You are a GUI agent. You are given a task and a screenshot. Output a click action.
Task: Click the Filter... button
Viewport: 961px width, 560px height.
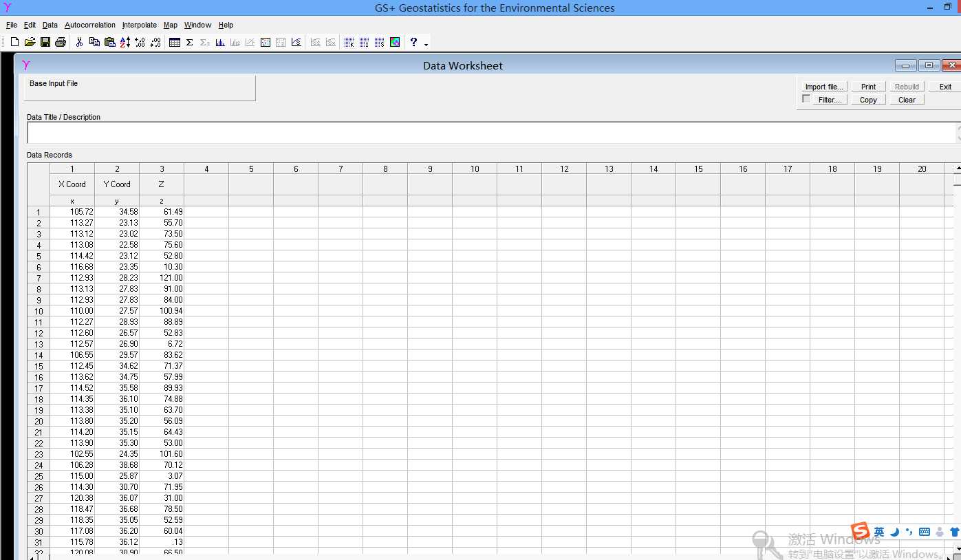[x=830, y=100]
